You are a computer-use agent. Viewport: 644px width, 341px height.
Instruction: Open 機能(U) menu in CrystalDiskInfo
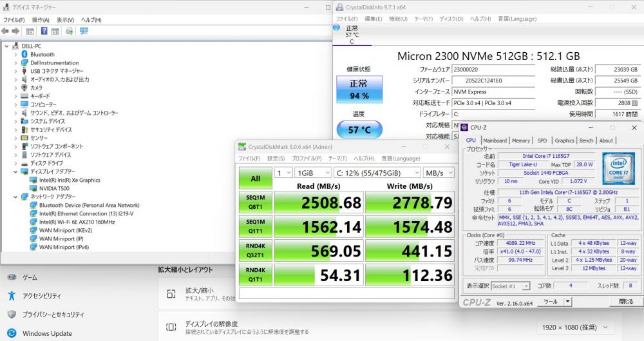[x=398, y=19]
